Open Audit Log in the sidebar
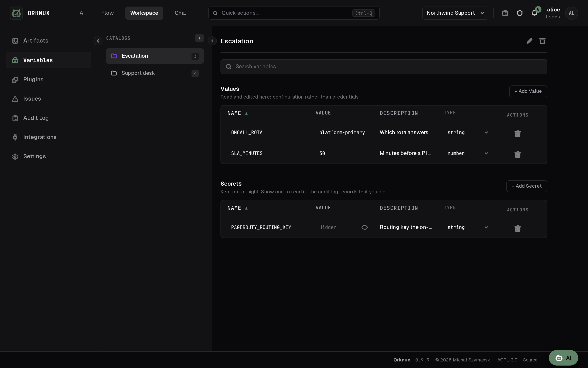Image resolution: width=588 pixels, height=368 pixels. 49,118
